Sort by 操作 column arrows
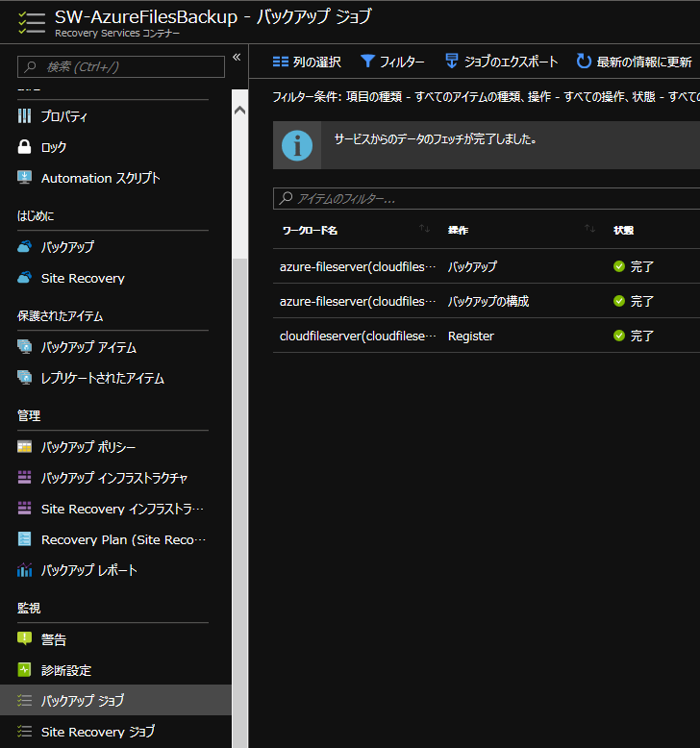The height and width of the screenshot is (748, 700). point(589,230)
